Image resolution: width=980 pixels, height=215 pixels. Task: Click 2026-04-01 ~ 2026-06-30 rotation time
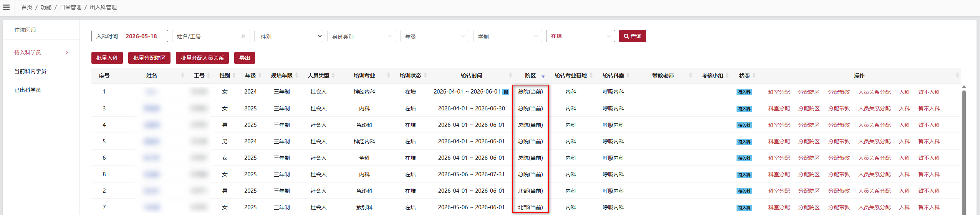pyautogui.click(x=471, y=108)
